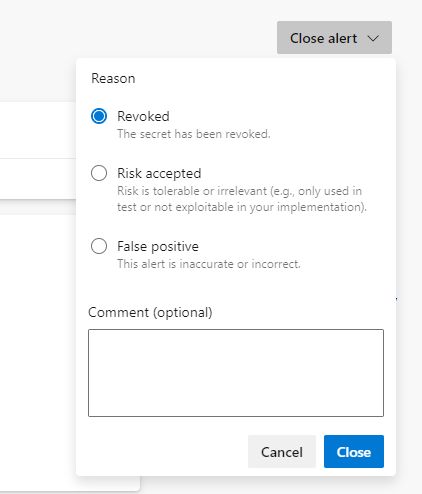Open the Close alert dropdown

pyautogui.click(x=334, y=37)
